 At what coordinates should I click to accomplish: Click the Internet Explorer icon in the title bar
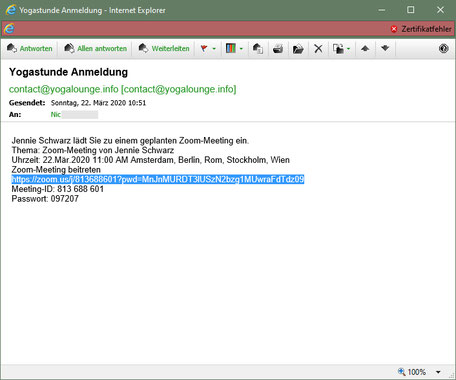(x=10, y=10)
